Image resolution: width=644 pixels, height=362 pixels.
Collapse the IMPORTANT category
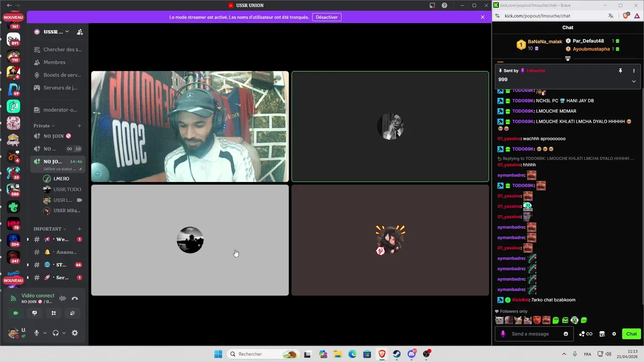(50, 229)
